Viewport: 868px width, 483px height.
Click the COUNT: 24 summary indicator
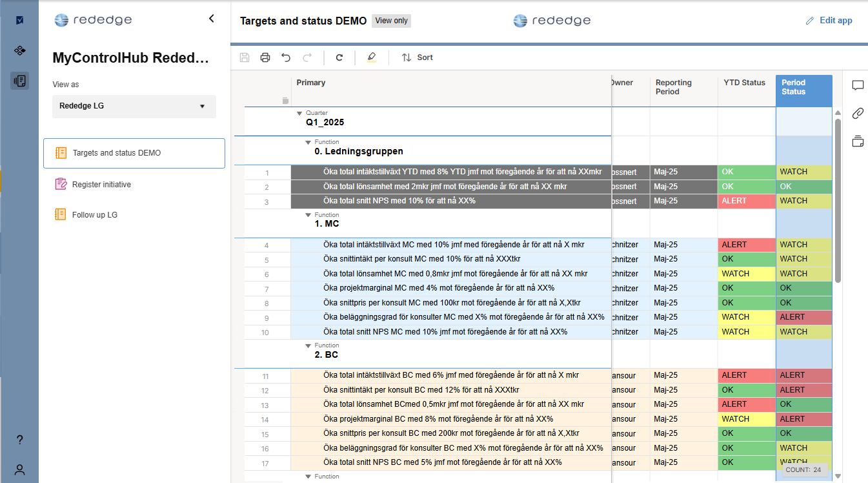point(803,470)
